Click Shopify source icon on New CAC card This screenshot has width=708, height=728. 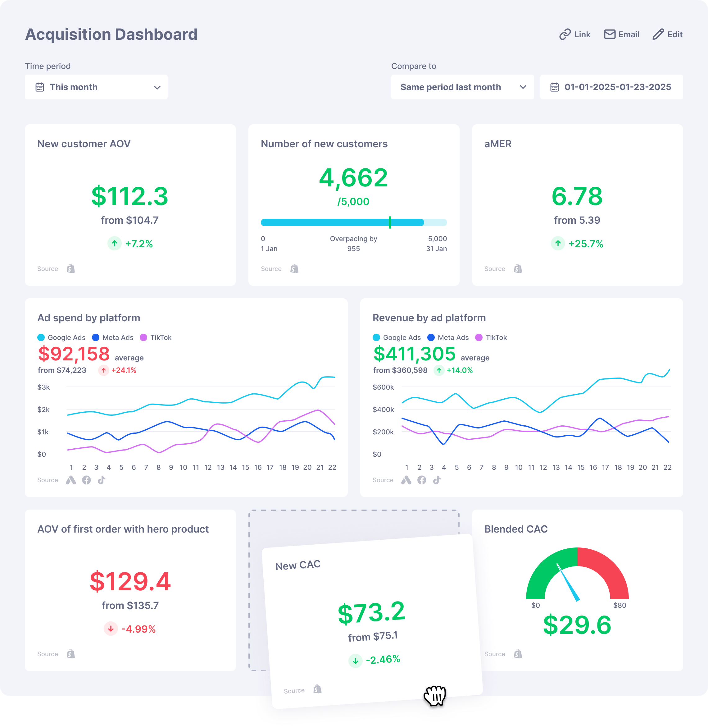pyautogui.click(x=317, y=689)
